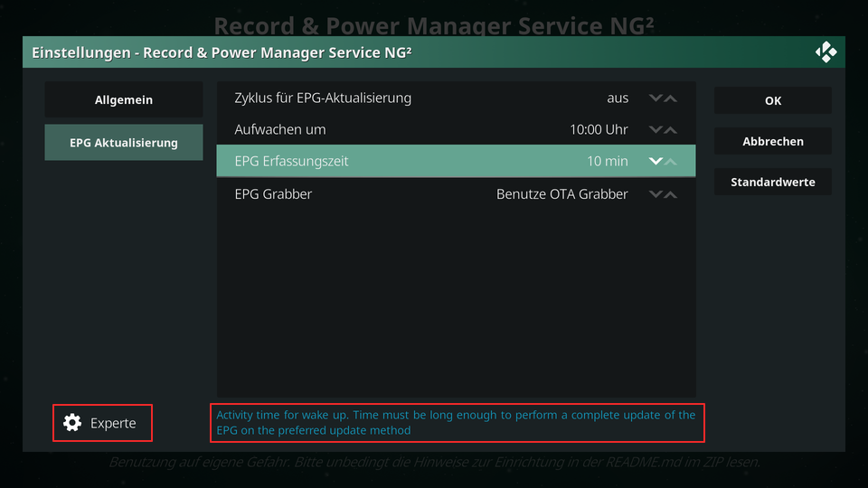The height and width of the screenshot is (488, 868).
Task: Select the Zyklus für EPG-Aktualisierung row
Action: pos(456,98)
